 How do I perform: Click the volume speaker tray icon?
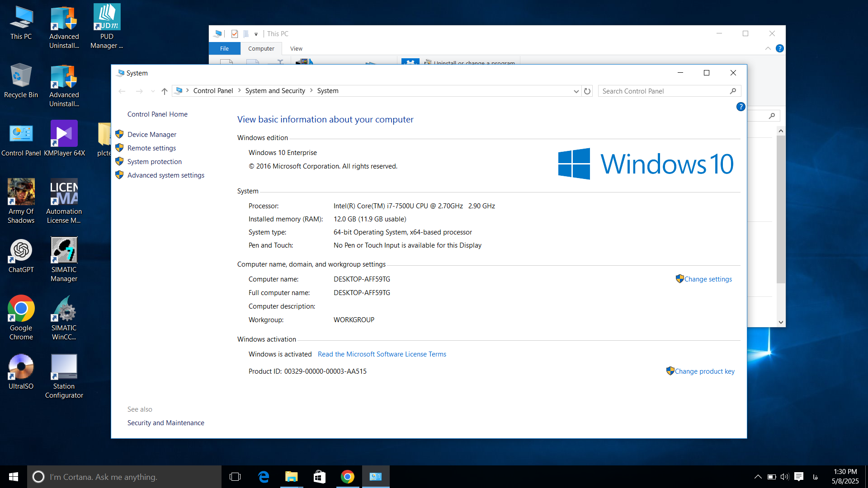tap(784, 477)
